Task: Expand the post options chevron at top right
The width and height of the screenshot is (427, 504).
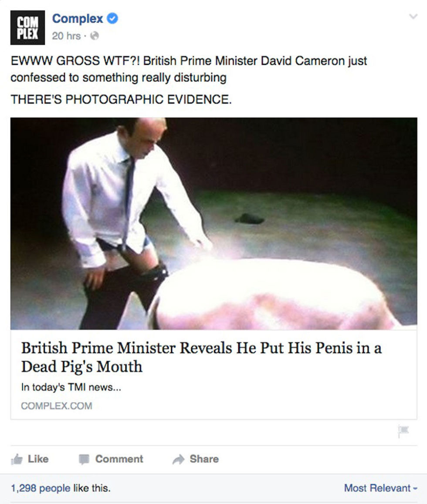Action: click(413, 16)
